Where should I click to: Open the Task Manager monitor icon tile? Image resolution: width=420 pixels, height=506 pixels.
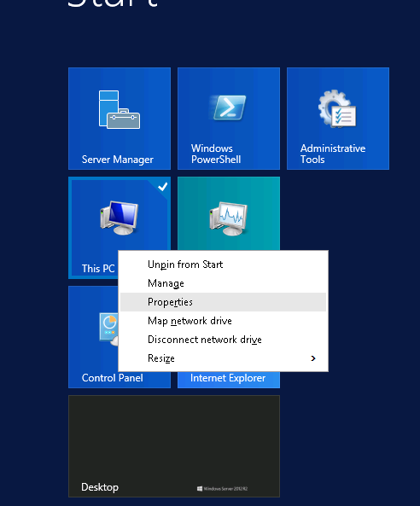(x=229, y=218)
